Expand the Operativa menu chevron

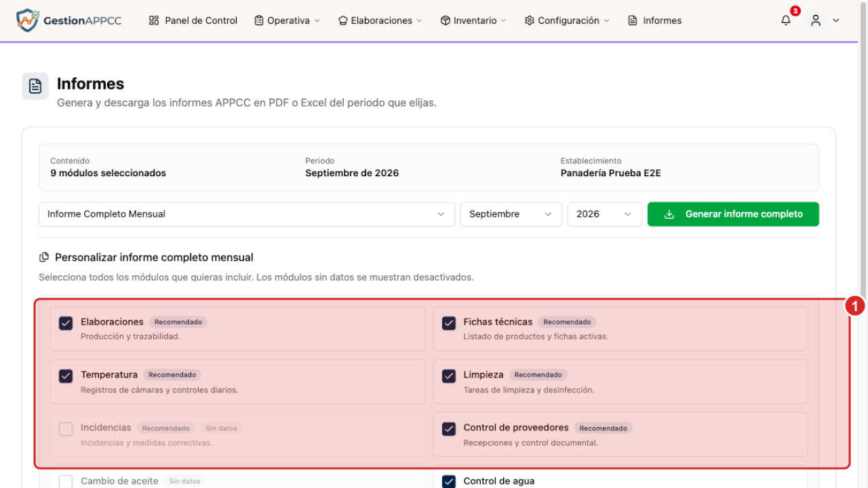tap(317, 21)
